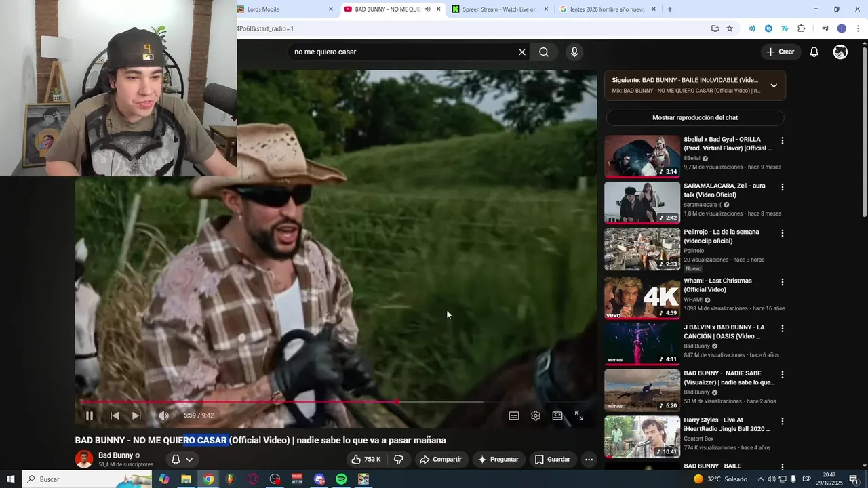Pause the Bad Bunny video
Image resolution: width=868 pixels, height=488 pixels.
[90, 415]
